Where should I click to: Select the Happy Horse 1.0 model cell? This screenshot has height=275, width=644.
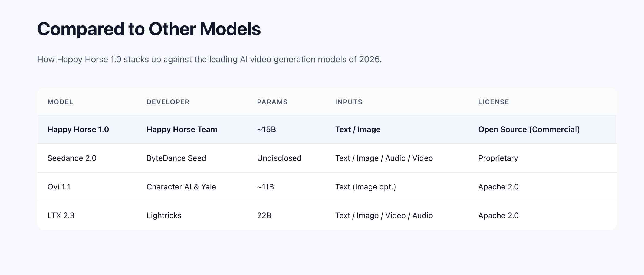78,129
